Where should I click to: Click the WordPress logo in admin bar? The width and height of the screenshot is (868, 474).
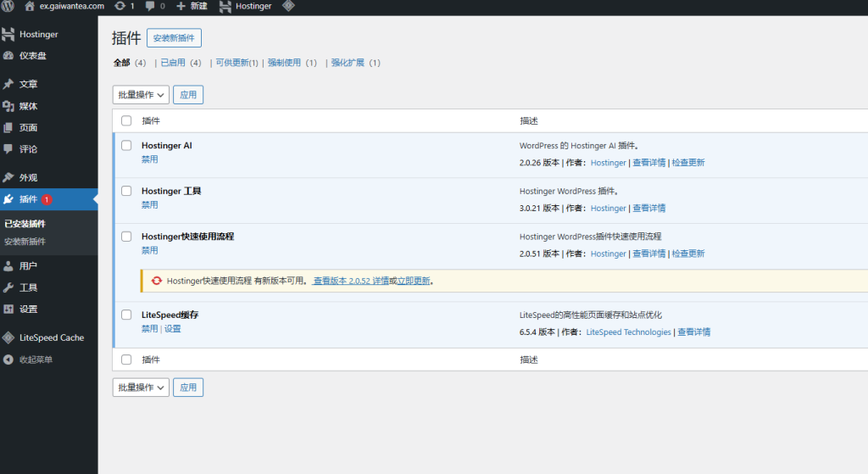(8, 6)
